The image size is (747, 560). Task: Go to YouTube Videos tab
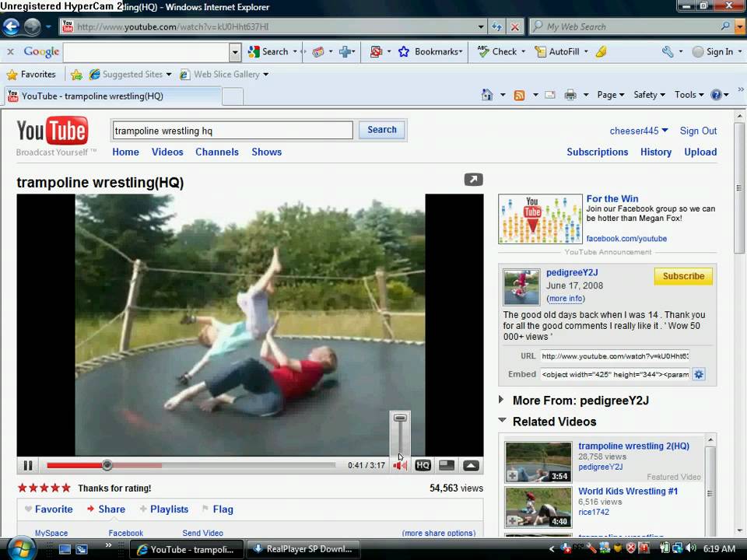[x=167, y=152]
